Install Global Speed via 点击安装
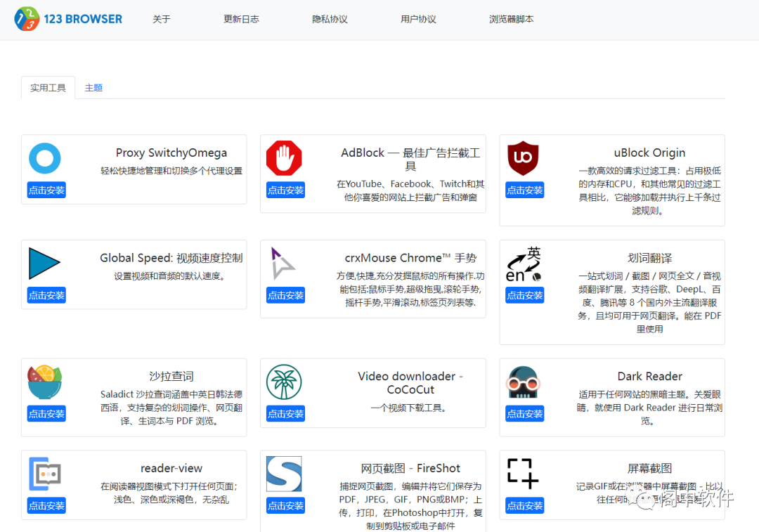Screen dimensions: 759x532 (x=46, y=294)
